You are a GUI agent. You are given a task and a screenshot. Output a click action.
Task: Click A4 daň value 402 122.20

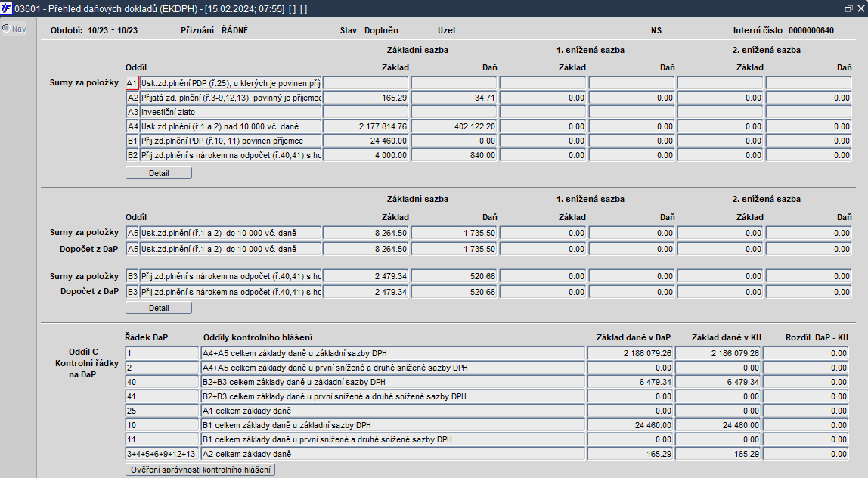(454, 126)
